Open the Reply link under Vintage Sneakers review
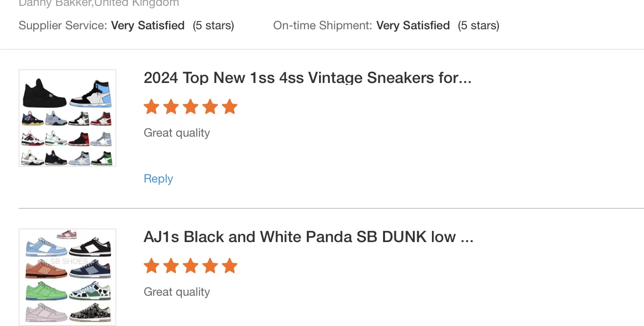The image size is (644, 326). 158,179
